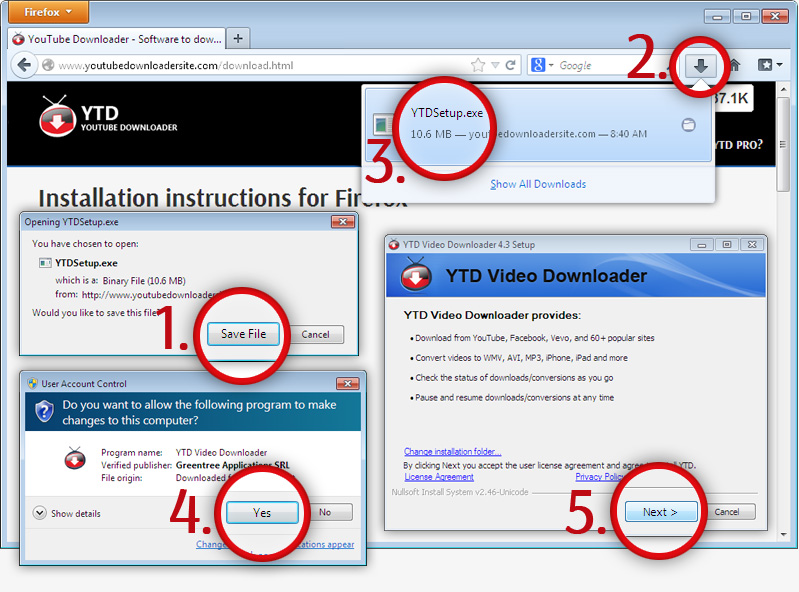The image size is (799, 592).
Task: Go to the Home page icon
Action: 735,65
